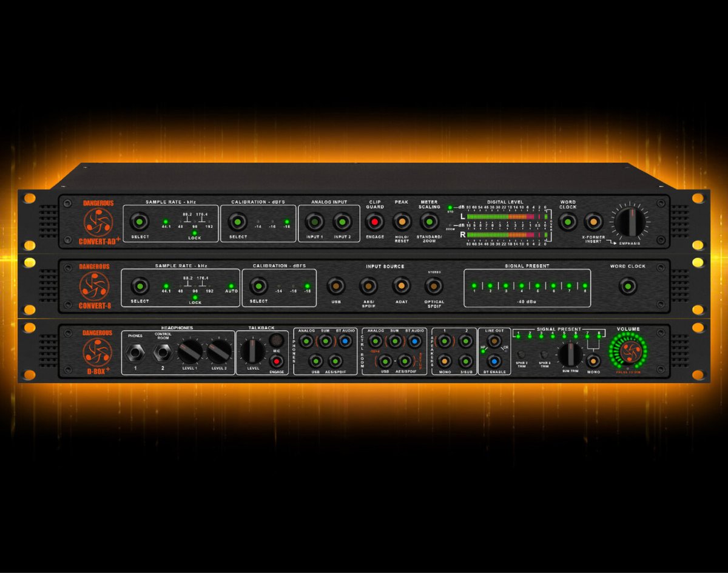728x573 pixels.
Task: Toggle speaker Mono button in Speakers section
Action: [x=445, y=361]
